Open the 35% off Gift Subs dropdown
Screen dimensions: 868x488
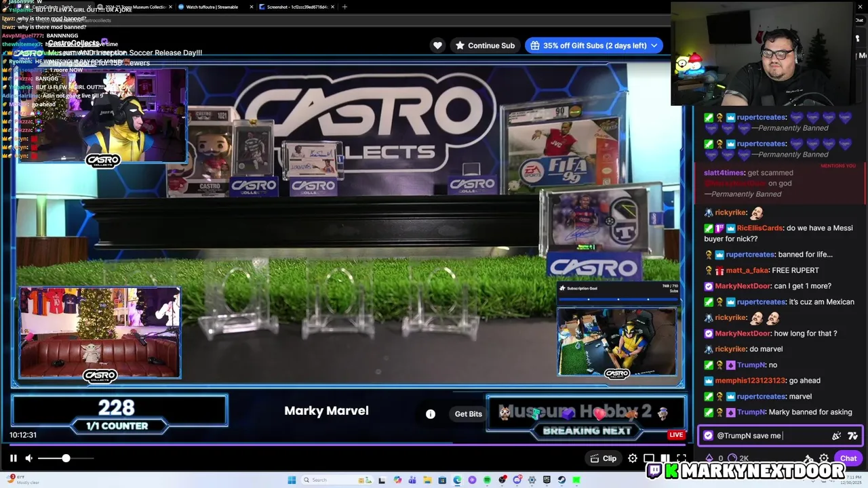[594, 45]
